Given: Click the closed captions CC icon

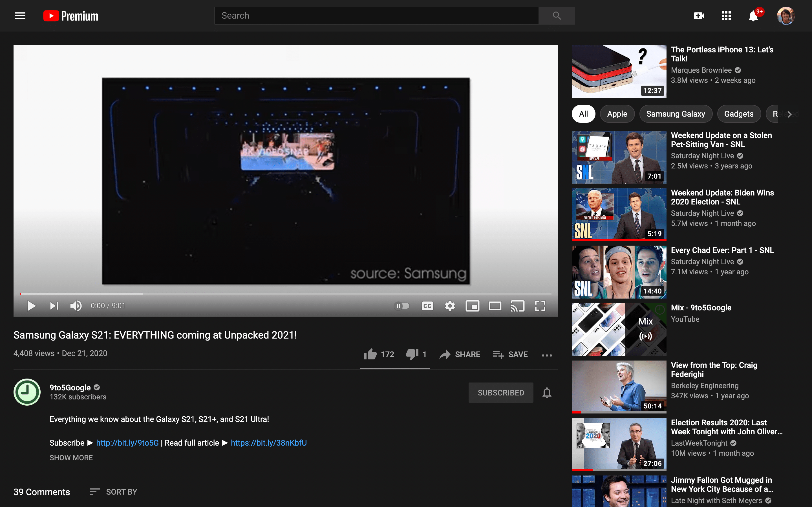Looking at the screenshot, I should coord(427,306).
